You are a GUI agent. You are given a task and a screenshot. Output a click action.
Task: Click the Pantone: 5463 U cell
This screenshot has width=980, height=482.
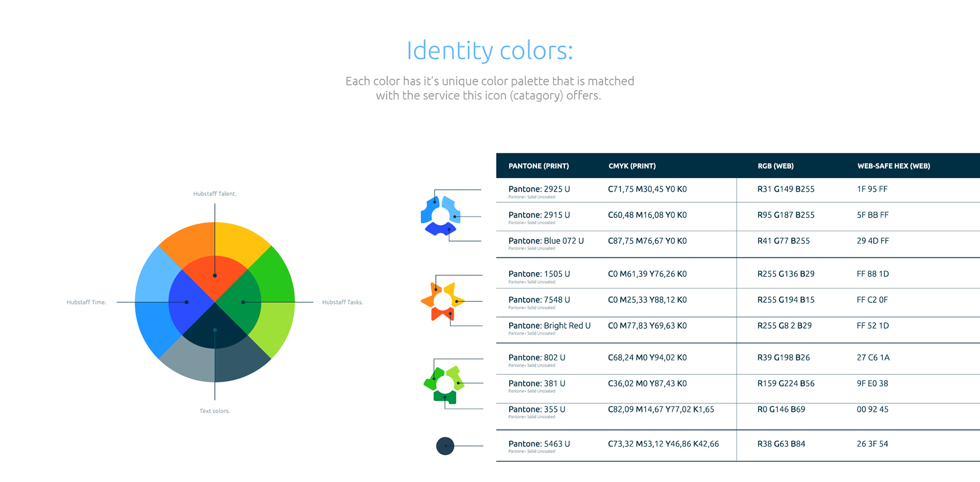[539, 444]
